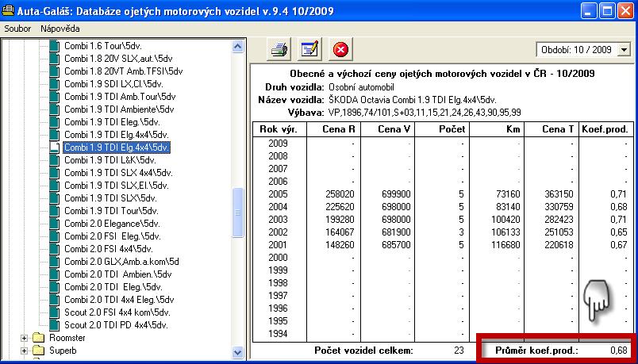Click the document icon beside Scout 2.0 TDI PD 4x4\5dv.
This screenshot has height=364, width=638.
point(54,325)
